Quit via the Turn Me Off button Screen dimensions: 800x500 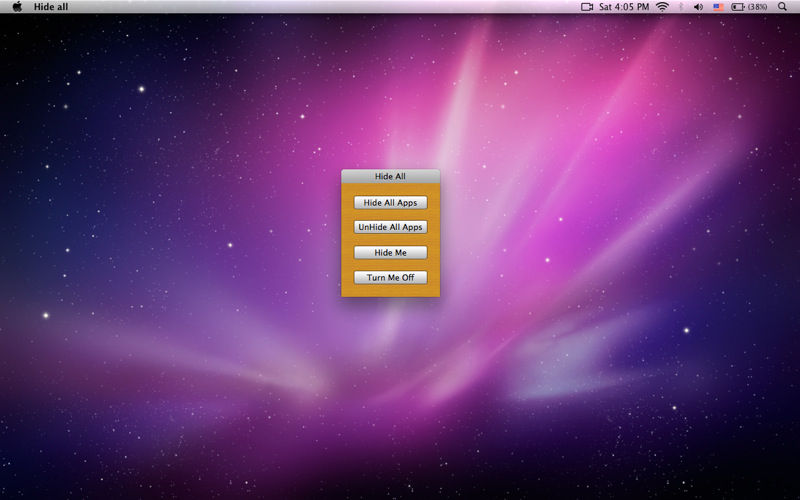click(x=390, y=278)
